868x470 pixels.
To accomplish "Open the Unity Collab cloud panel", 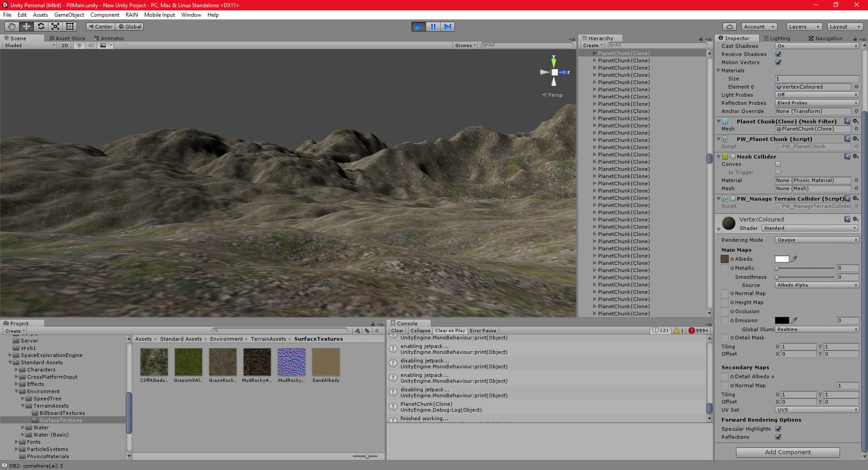I will point(729,27).
